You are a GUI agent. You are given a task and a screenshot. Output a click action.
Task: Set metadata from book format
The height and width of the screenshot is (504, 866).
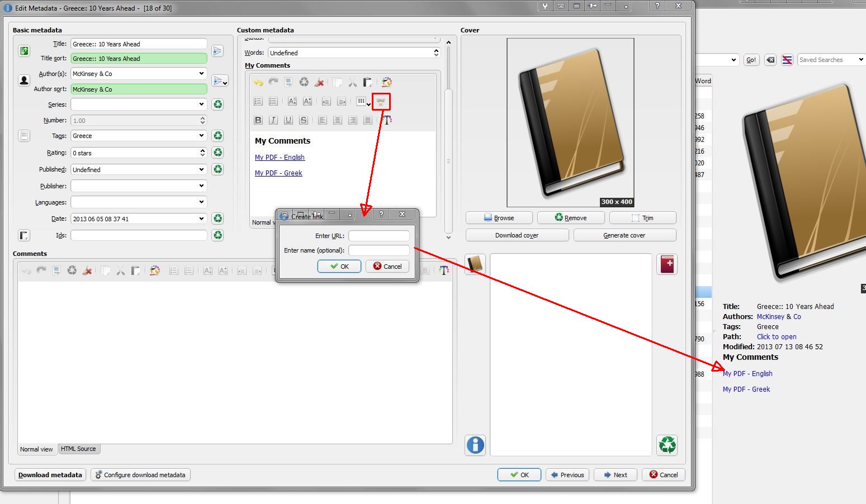(475, 445)
